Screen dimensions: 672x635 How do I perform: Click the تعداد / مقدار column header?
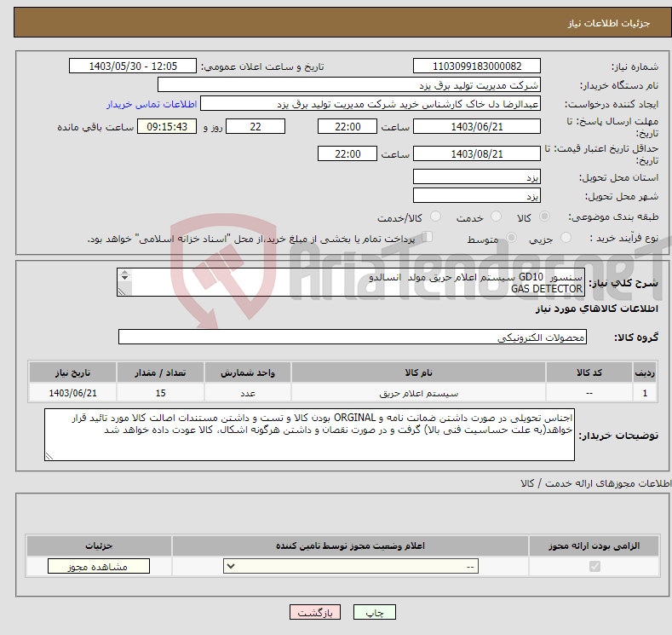[x=160, y=372]
